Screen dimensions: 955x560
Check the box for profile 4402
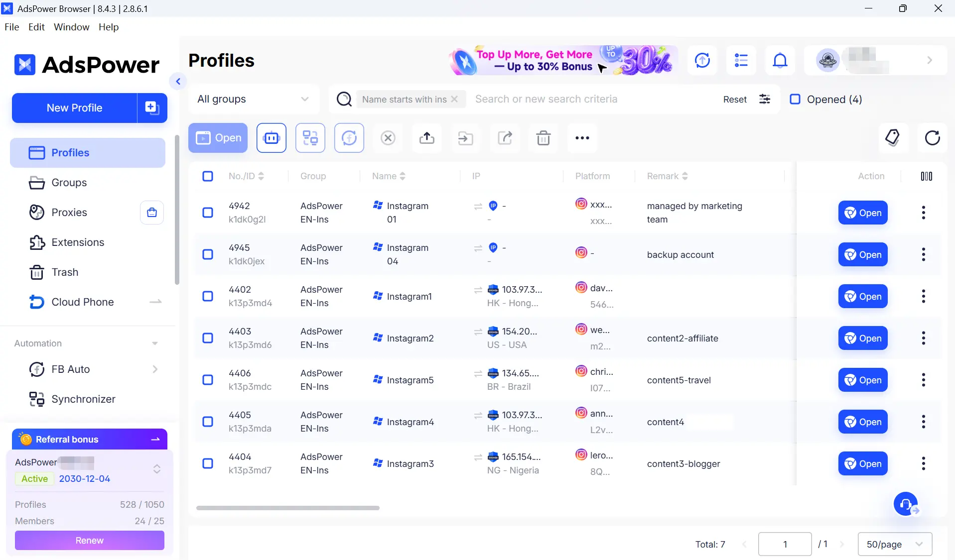[x=208, y=296]
